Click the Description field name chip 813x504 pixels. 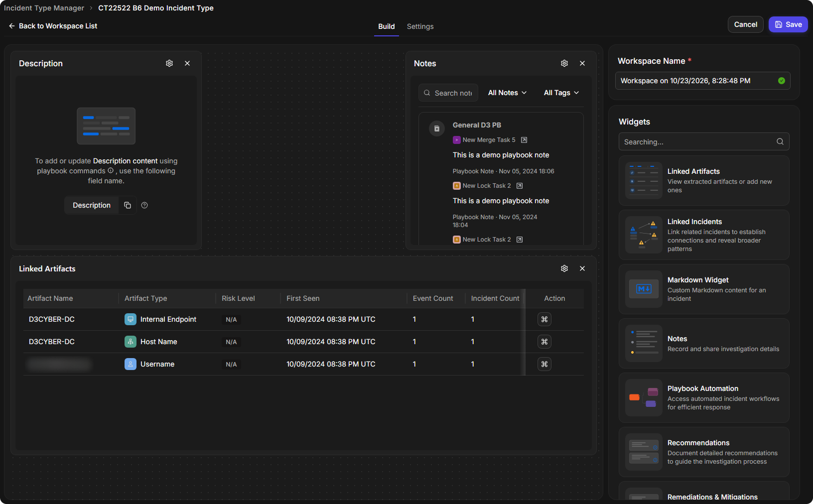[92, 205]
